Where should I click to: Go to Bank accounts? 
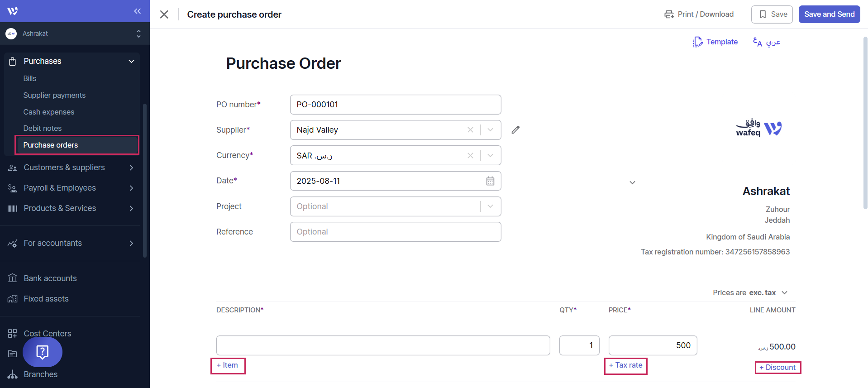[50, 278]
